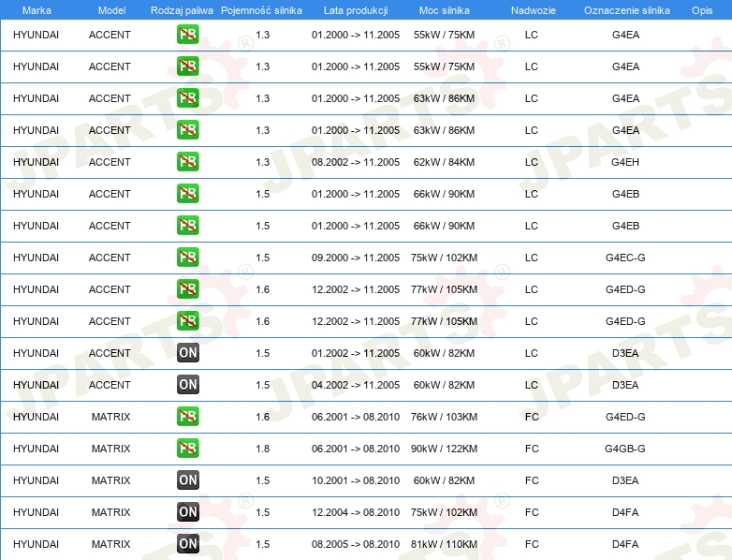Select ACCENT in the G4EH row

pos(110,162)
